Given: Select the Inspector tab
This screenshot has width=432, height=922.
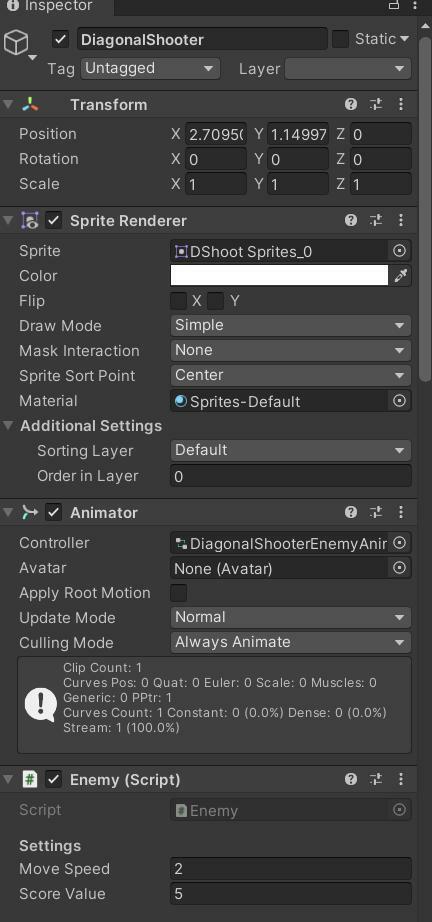Looking at the screenshot, I should [x=51, y=6].
